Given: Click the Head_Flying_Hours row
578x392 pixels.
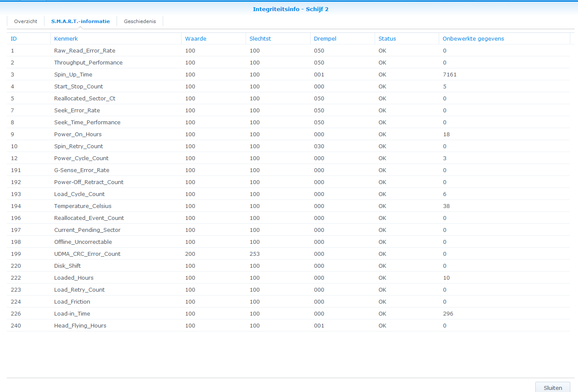Looking at the screenshot, I should pos(80,326).
